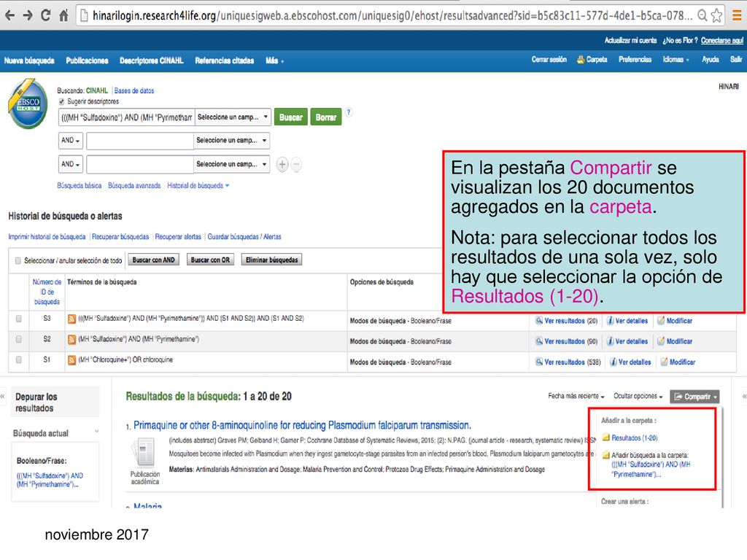Open Fecha más reciente sort dropdown
The height and width of the screenshot is (560, 747).
click(576, 396)
